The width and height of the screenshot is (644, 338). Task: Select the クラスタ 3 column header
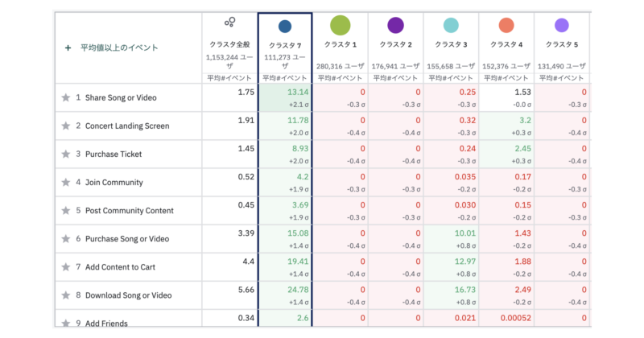(451, 43)
